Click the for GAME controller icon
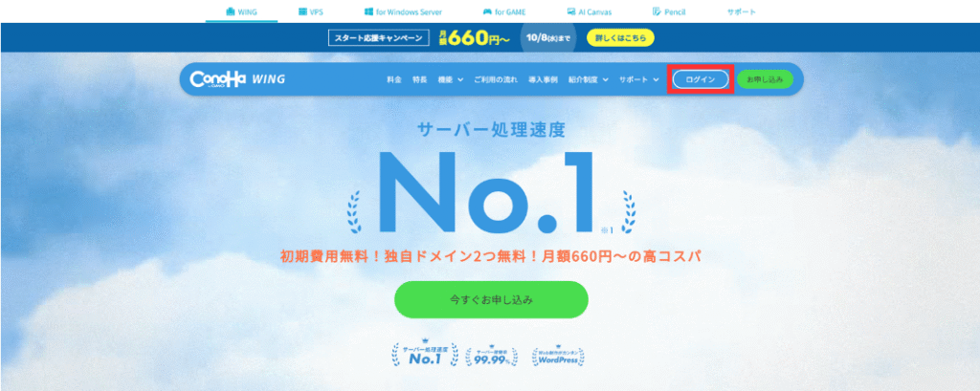Screen dimensions: 980x391 coord(487,11)
